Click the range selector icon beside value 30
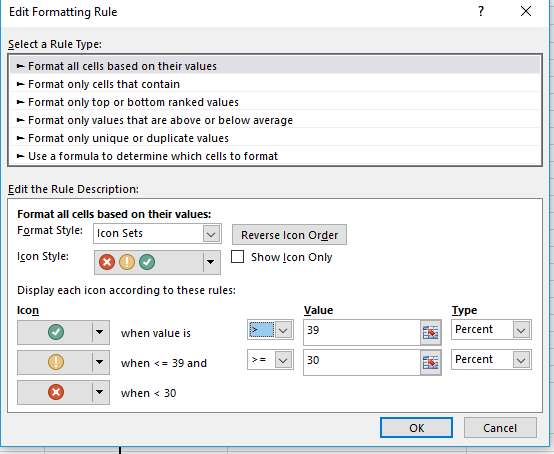554x454 pixels. click(430, 362)
